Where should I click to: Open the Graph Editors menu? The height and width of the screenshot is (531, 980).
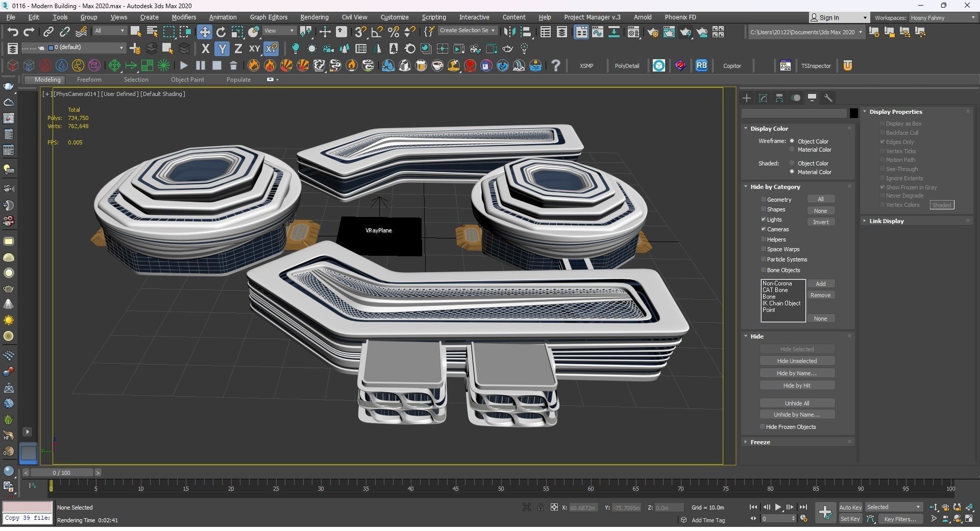click(x=268, y=17)
